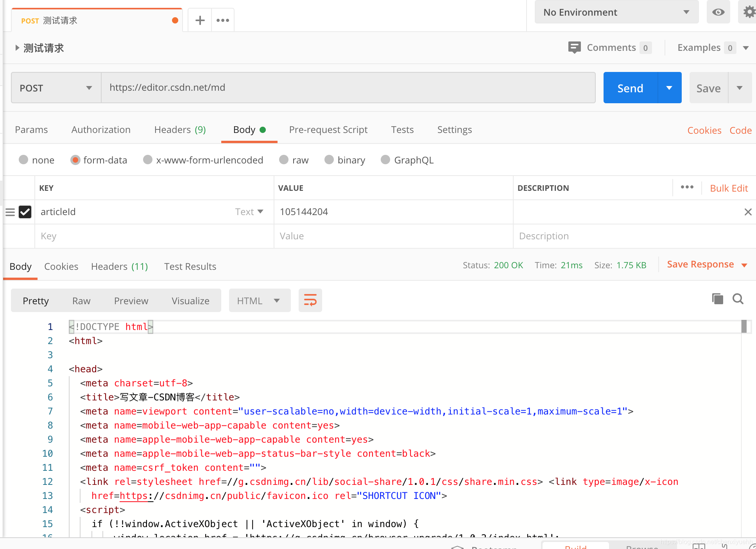The height and width of the screenshot is (549, 756).
Task: Open the Tests tab
Action: (x=402, y=129)
